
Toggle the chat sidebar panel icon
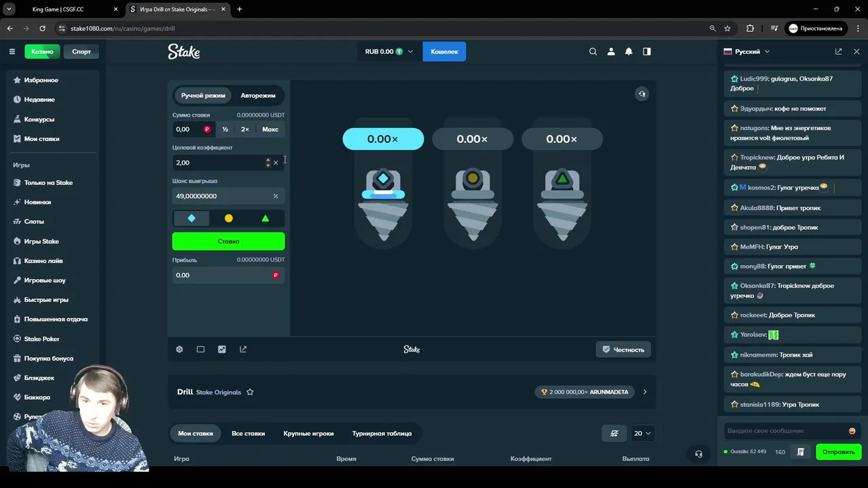tap(647, 52)
